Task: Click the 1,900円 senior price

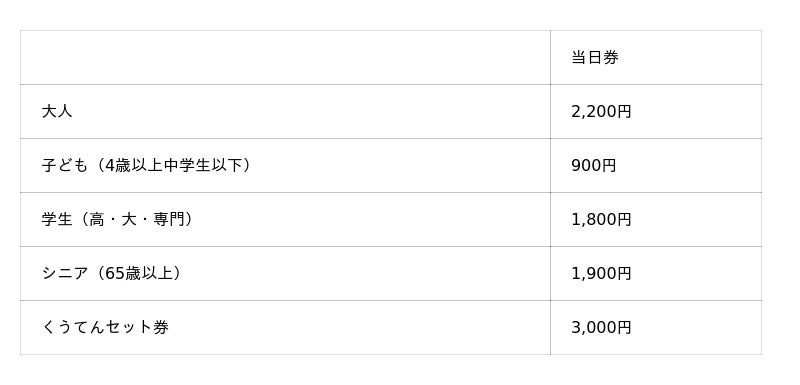Action: pyautogui.click(x=601, y=274)
